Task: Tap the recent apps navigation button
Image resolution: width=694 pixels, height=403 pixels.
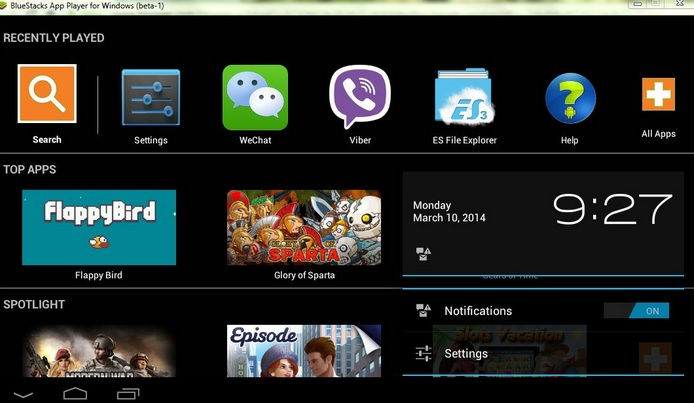Action: 128,393
